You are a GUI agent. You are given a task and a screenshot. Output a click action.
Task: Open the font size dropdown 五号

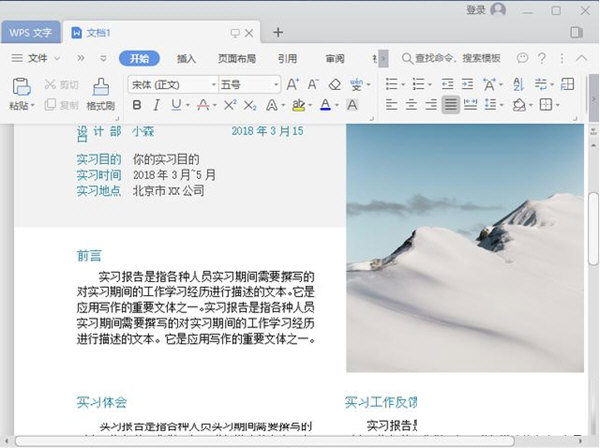[248, 85]
